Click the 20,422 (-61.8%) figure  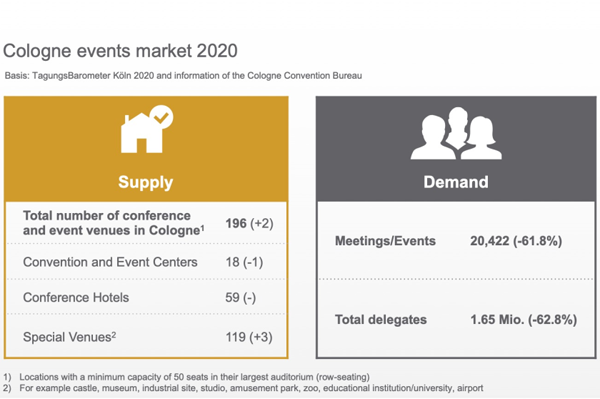pyautogui.click(x=516, y=241)
